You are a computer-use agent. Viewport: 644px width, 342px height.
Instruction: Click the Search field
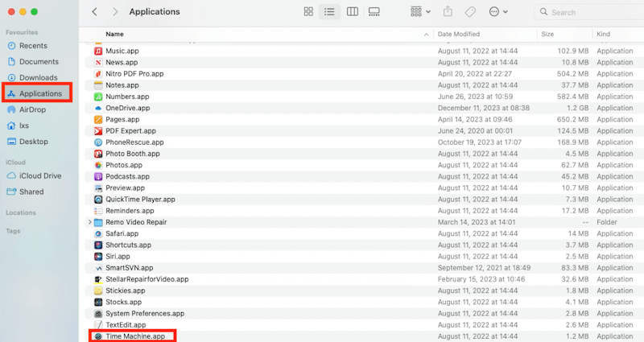pos(592,12)
